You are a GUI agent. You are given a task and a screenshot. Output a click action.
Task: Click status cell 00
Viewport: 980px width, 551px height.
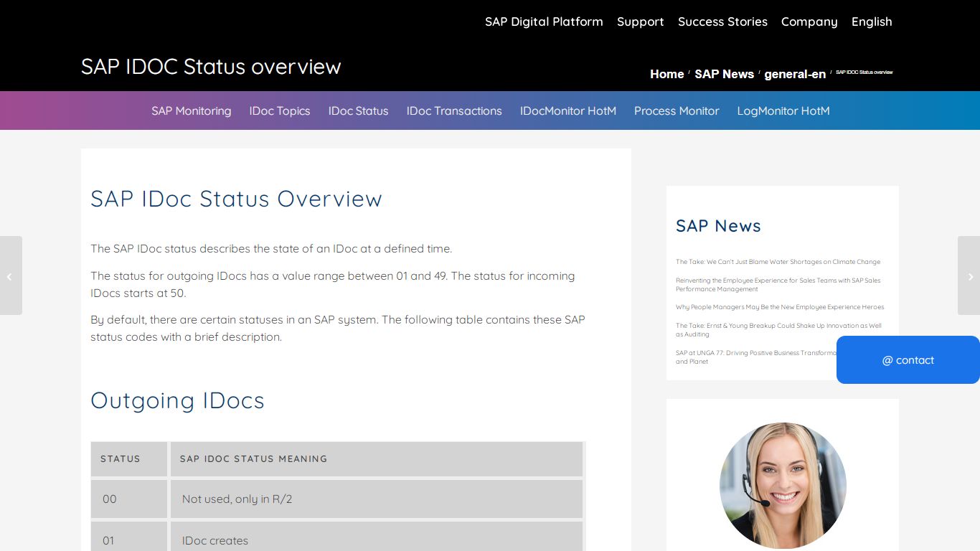[x=129, y=499]
